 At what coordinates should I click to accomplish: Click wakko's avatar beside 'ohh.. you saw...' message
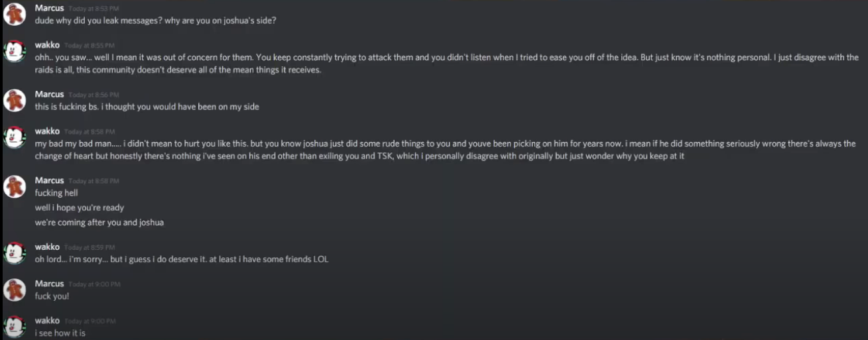pos(15,51)
